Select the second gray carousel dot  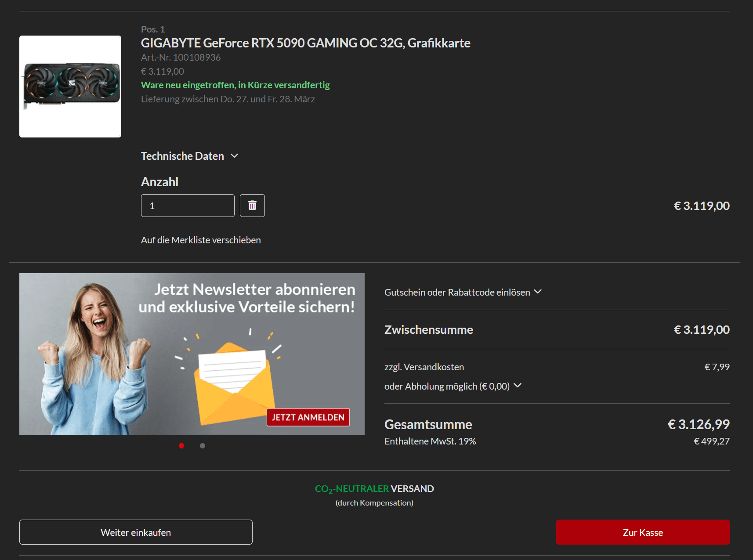[203, 446]
